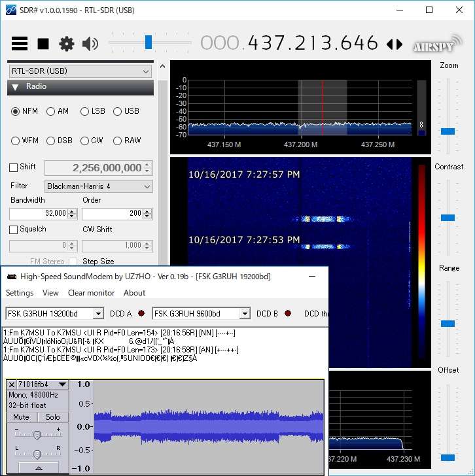475x476 pixels.
Task: Expand the FSK G3RUH 19200bd modem dropdown
Action: tap(98, 314)
